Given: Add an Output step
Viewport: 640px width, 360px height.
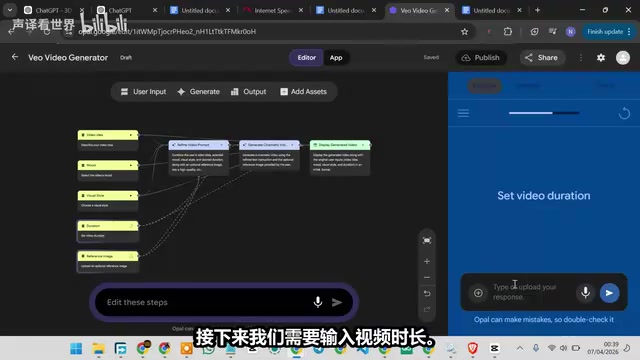Looking at the screenshot, I should (249, 92).
